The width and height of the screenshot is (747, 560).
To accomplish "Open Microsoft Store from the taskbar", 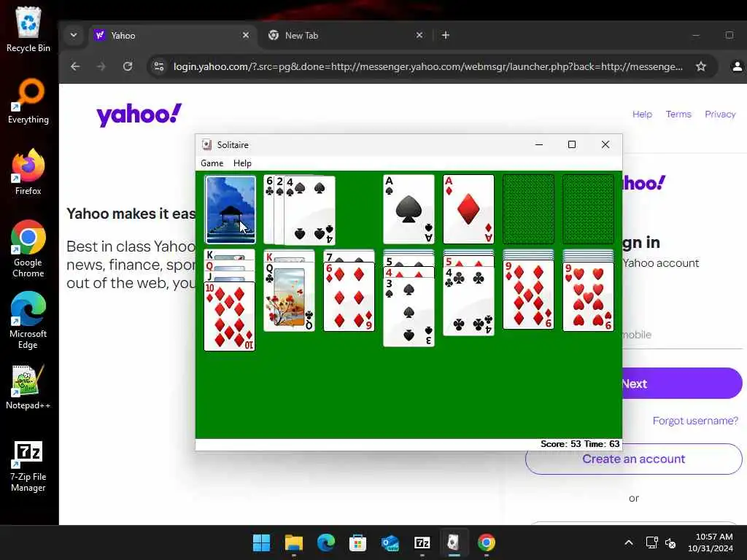I will tap(357, 542).
